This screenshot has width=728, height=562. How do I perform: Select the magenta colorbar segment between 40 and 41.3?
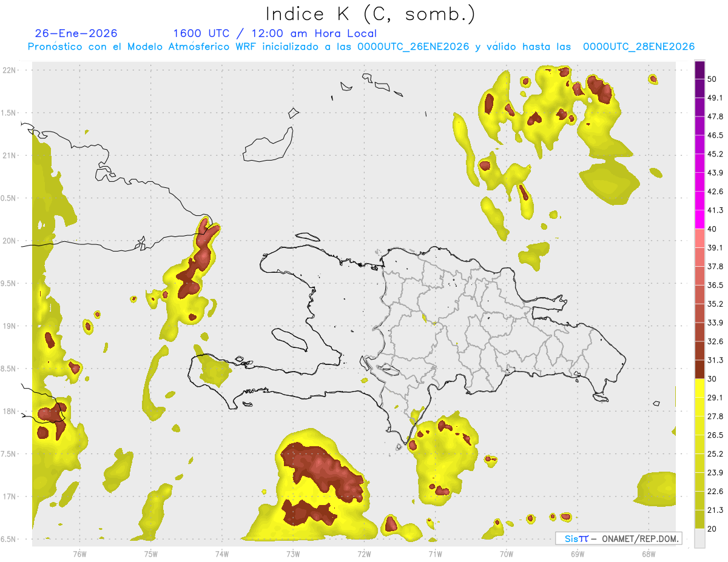click(699, 219)
